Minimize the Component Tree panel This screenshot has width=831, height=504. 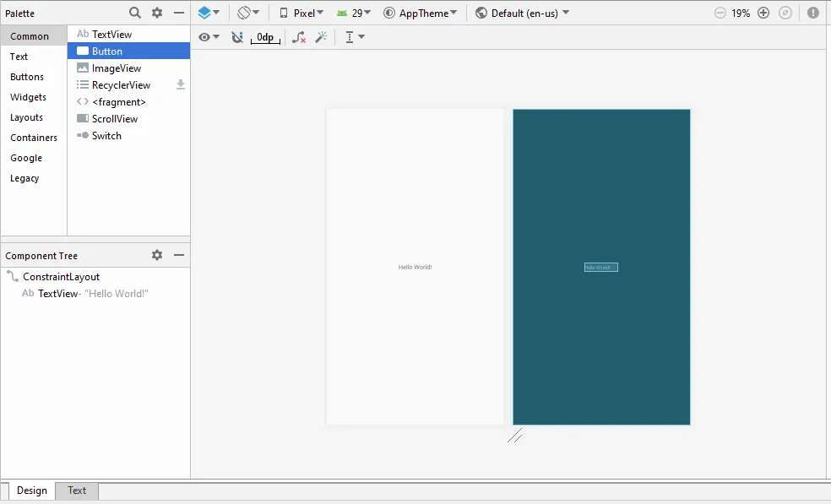179,255
